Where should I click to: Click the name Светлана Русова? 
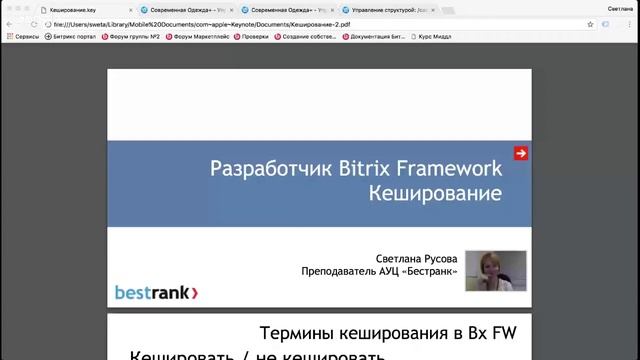pos(416,259)
